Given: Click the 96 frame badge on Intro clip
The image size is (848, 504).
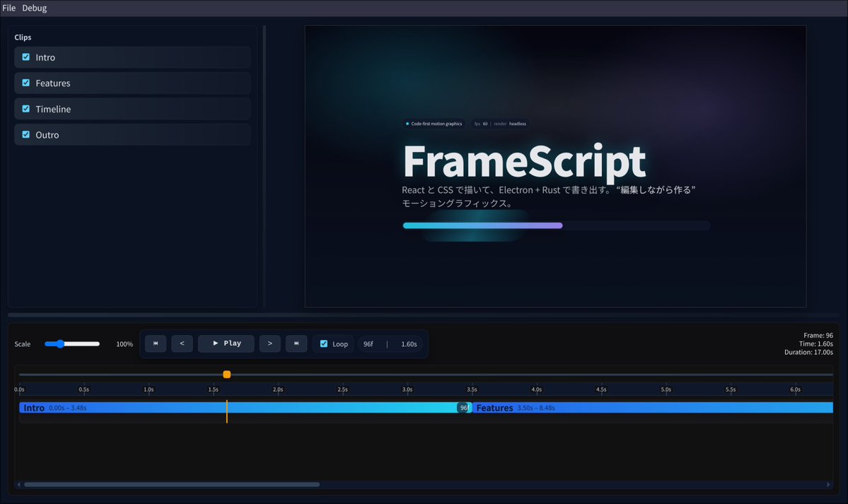Looking at the screenshot, I should pyautogui.click(x=463, y=408).
